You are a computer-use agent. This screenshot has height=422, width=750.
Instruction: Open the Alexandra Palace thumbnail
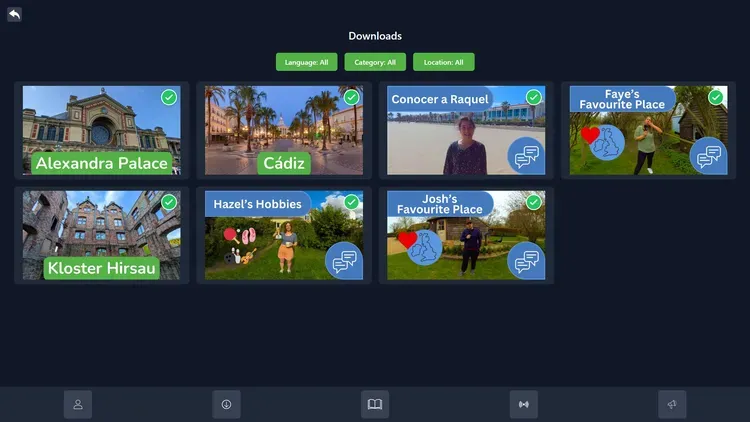coord(101,130)
